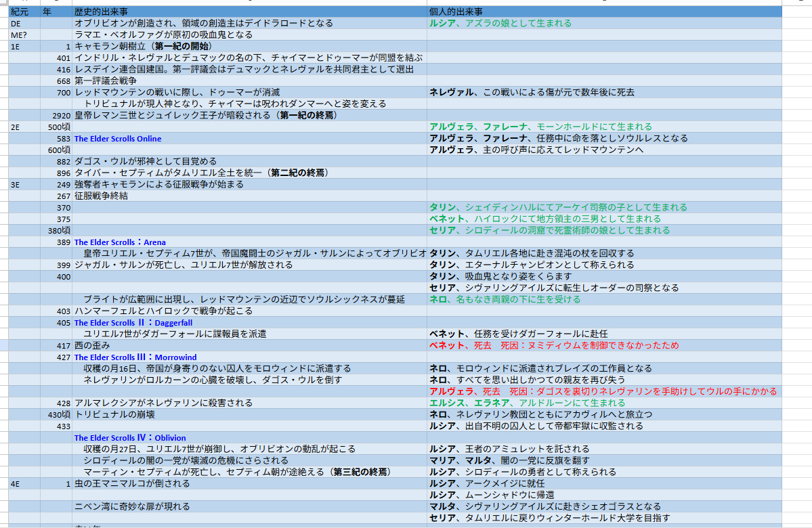Select the red アルヴェラ、死去 cell

coord(603,392)
